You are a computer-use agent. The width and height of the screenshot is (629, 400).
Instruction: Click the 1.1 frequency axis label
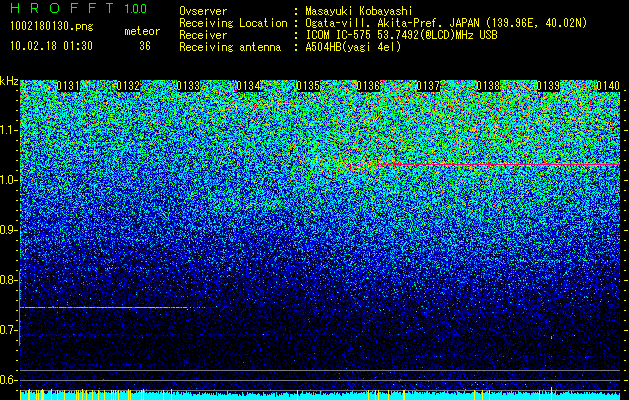click(x=8, y=130)
